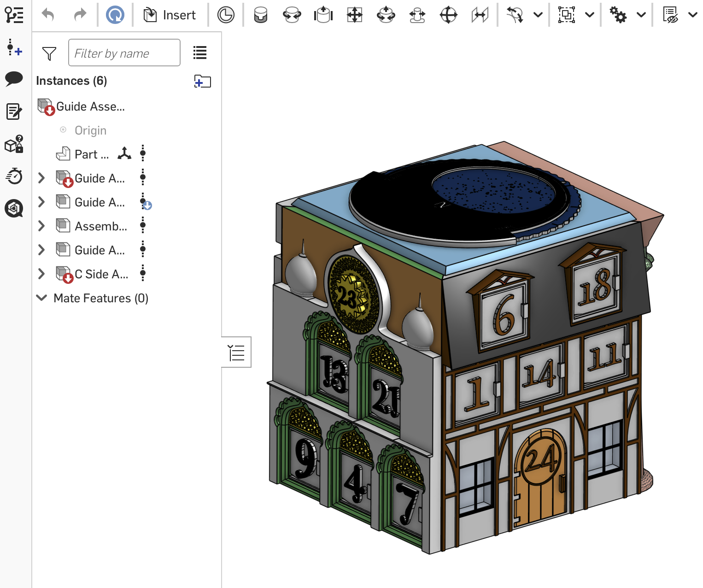Toggle the instance list panel at top-left
Viewport: 703px width, 588px height.
[x=14, y=15]
